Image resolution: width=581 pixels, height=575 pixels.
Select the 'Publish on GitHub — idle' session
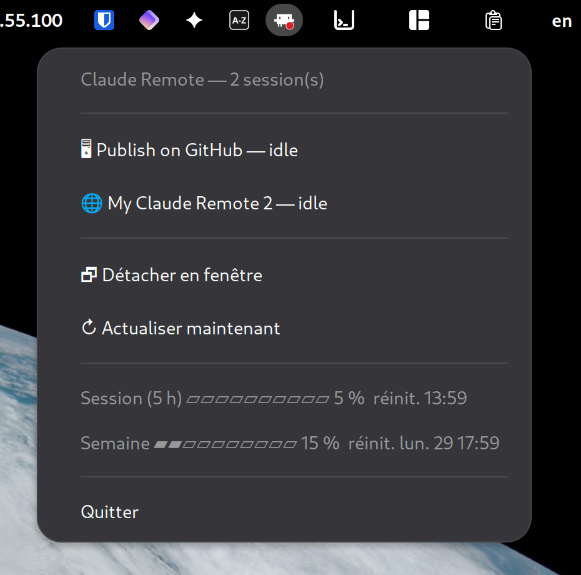click(x=284, y=150)
